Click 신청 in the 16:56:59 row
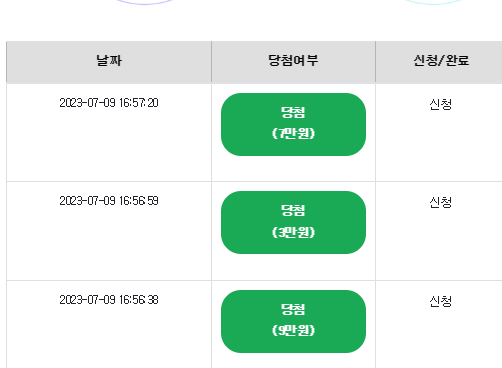 (441, 202)
